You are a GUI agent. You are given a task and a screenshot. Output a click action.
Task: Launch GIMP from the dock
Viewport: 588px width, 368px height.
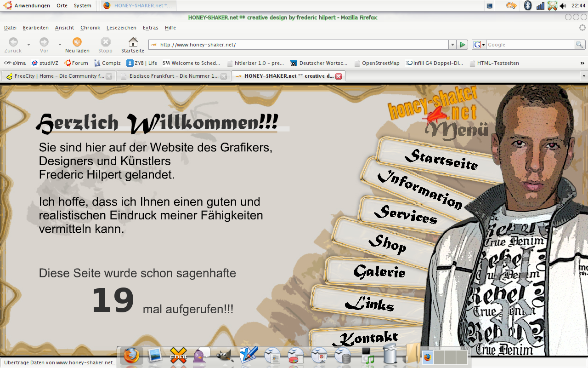click(x=225, y=356)
